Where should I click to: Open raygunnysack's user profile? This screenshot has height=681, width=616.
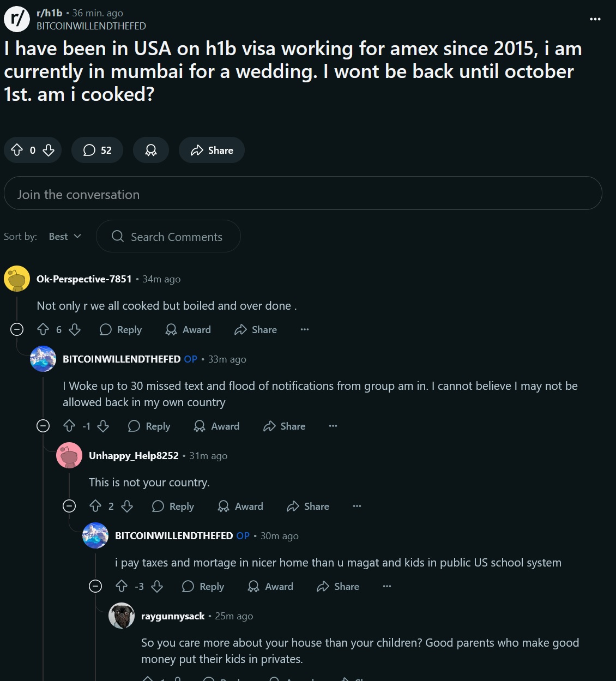tap(172, 616)
